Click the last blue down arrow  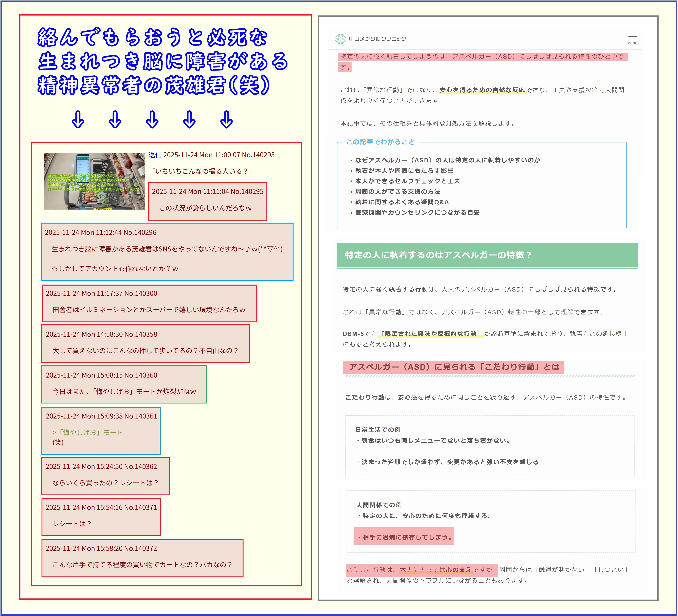point(226,120)
